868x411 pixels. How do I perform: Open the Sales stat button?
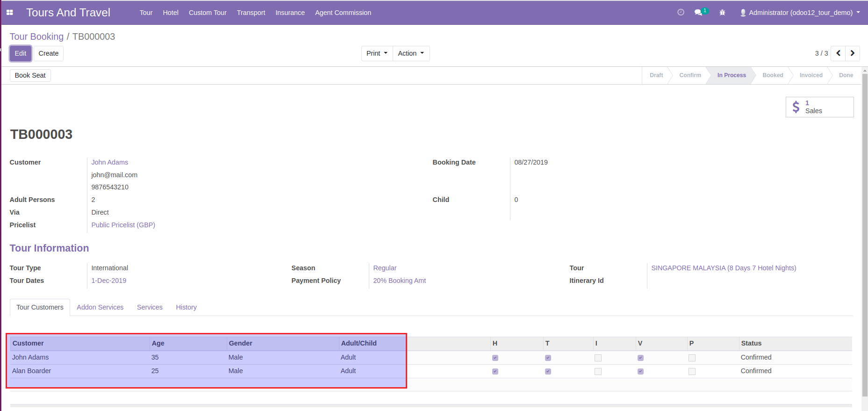click(819, 107)
